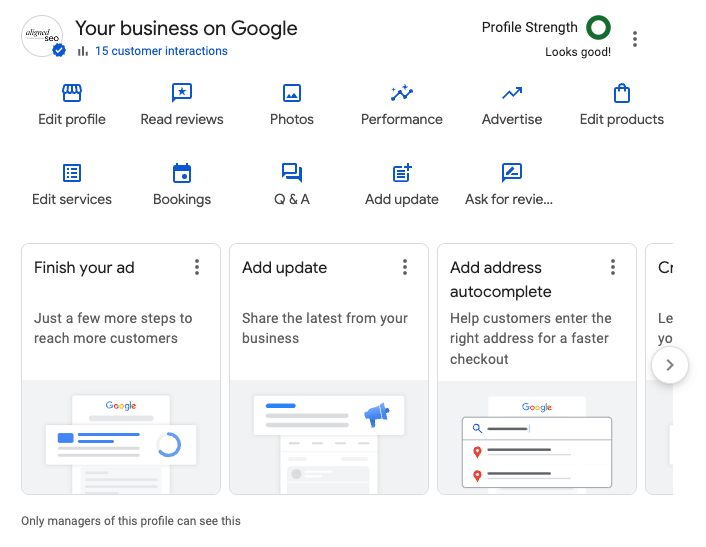Image resolution: width=706 pixels, height=547 pixels.
Task: Click the Finish your ad illustration
Action: pyautogui.click(x=121, y=437)
